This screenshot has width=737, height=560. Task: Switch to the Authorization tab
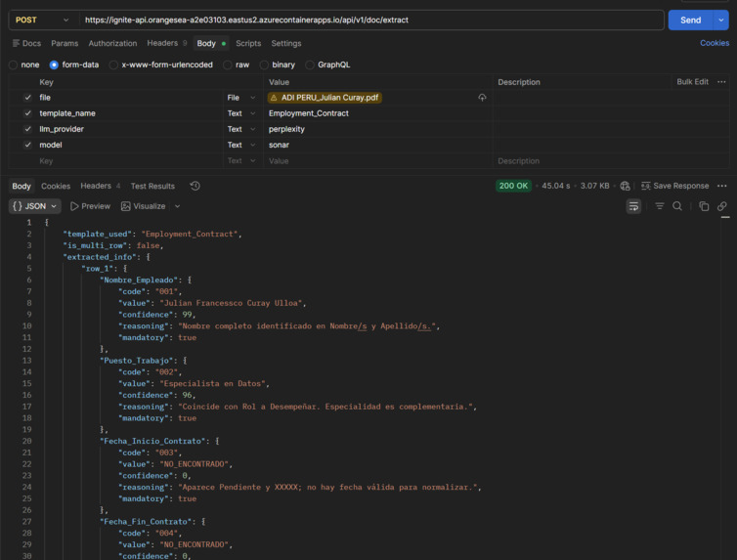coord(112,43)
